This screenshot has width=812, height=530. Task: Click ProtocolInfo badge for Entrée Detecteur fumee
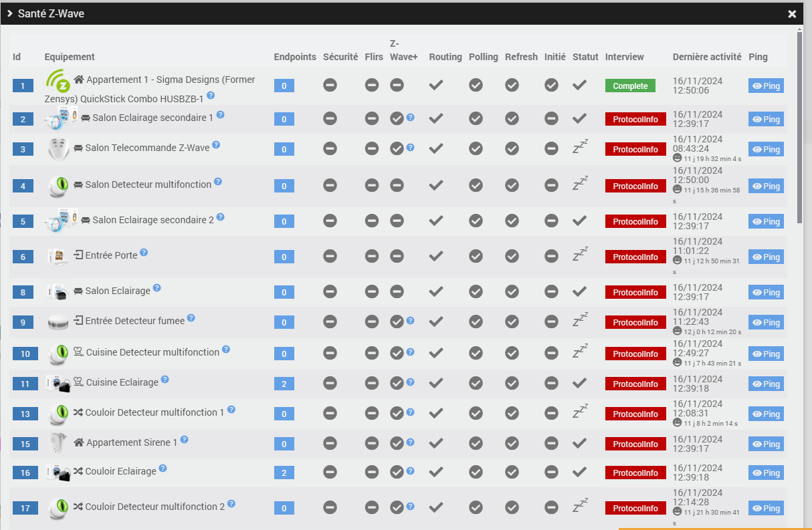coord(635,322)
